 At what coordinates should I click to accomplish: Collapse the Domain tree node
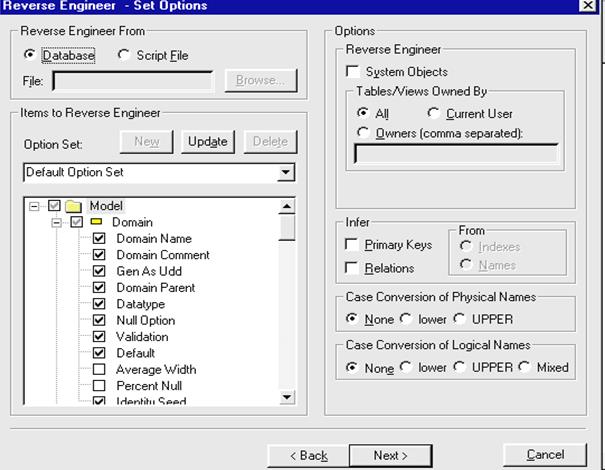point(56,223)
